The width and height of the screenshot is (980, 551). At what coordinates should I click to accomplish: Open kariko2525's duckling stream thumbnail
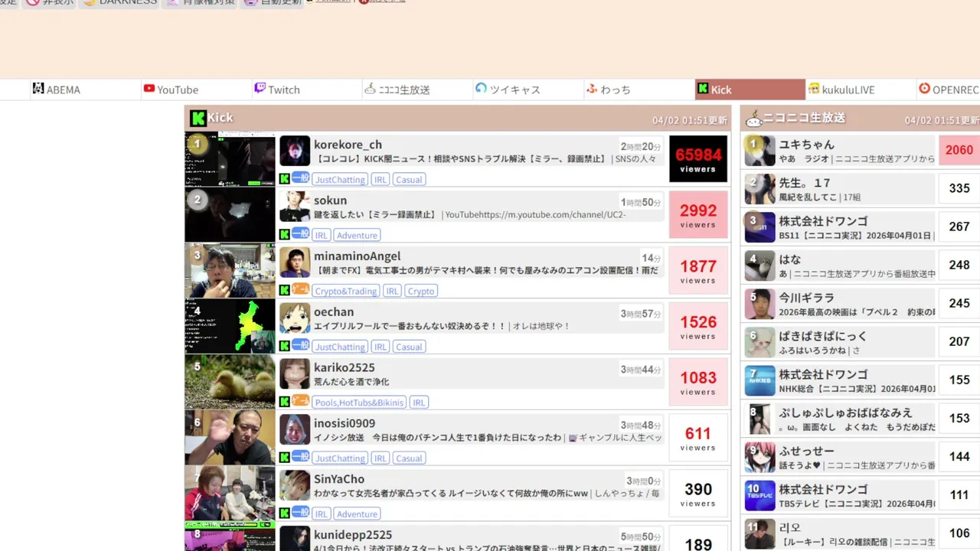(230, 383)
